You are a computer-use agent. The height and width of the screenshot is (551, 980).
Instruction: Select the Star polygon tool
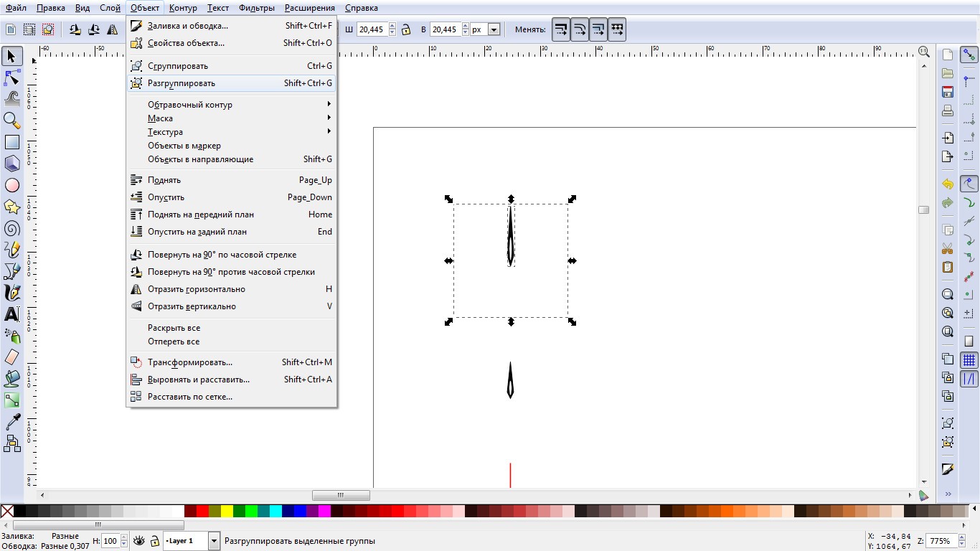[x=11, y=207]
